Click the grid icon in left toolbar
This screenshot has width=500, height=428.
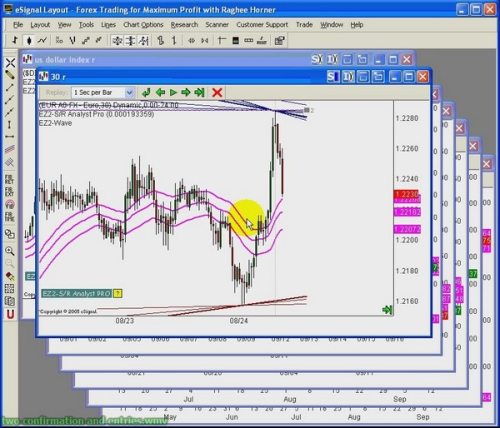9,289
